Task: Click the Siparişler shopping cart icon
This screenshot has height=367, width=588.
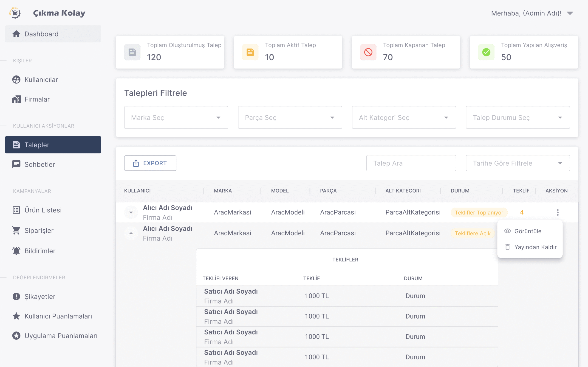Action: click(16, 230)
